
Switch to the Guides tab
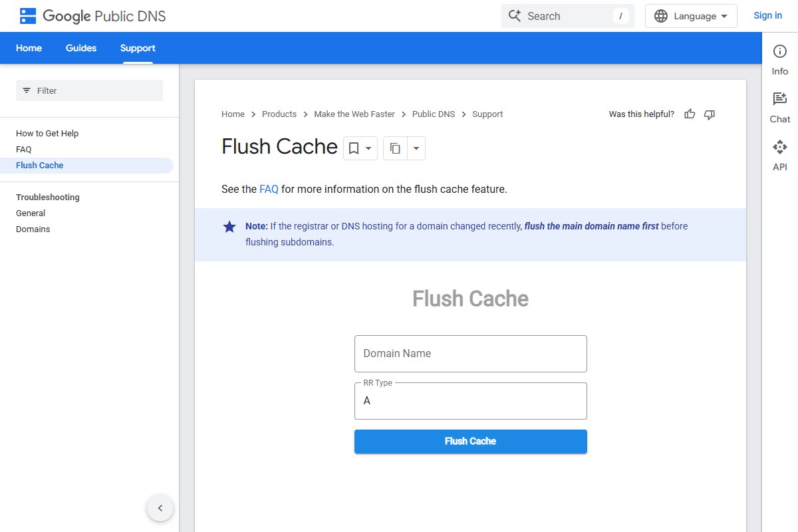81,48
